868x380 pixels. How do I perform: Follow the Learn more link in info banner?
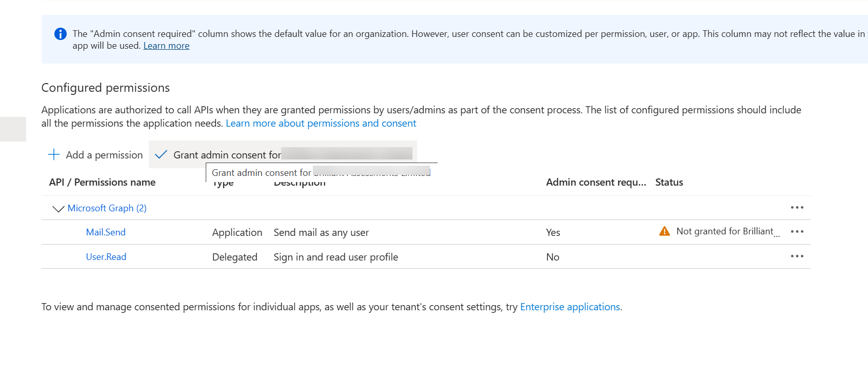166,46
